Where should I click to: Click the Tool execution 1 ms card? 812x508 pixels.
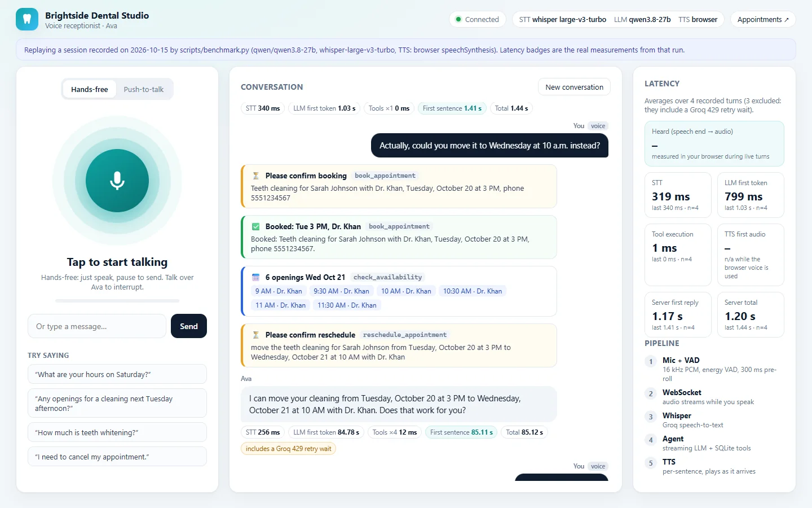click(678, 255)
